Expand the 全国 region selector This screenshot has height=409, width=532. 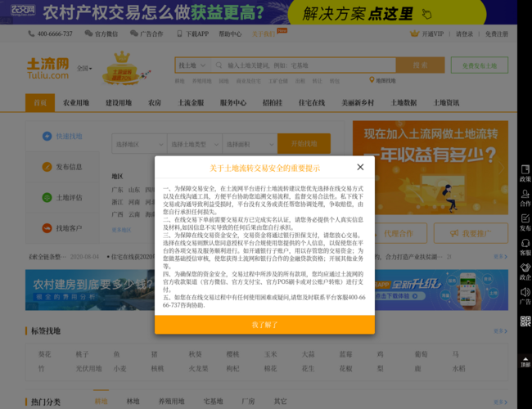[x=84, y=69]
